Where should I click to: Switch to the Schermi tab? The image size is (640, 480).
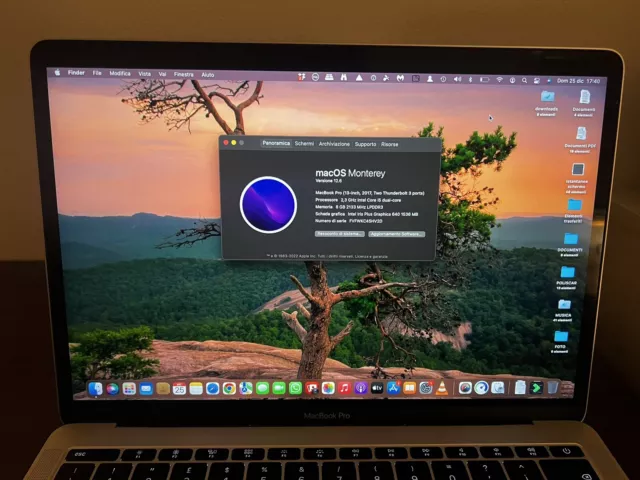[x=304, y=144]
